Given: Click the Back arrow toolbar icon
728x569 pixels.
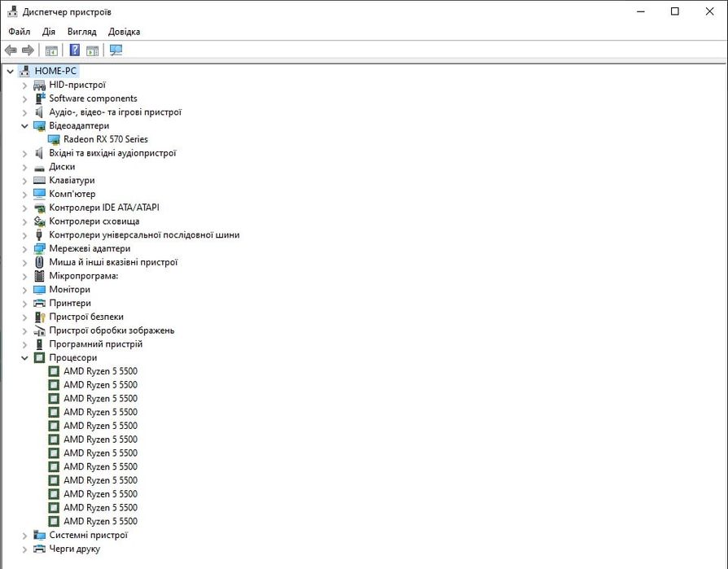Looking at the screenshot, I should click(11, 50).
